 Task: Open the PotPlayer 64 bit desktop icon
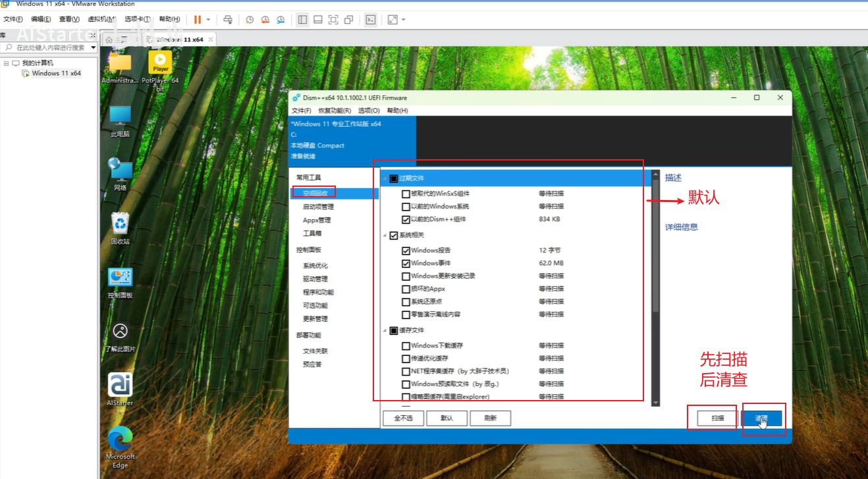(160, 63)
